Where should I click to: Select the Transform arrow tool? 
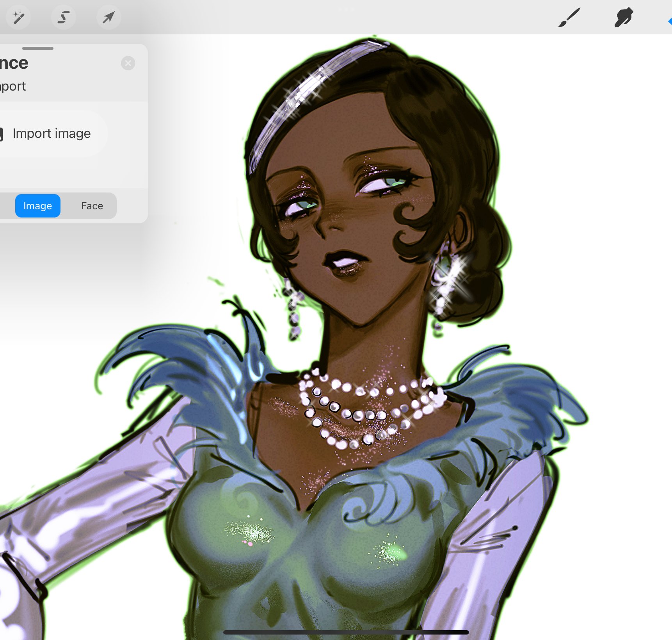click(x=108, y=17)
